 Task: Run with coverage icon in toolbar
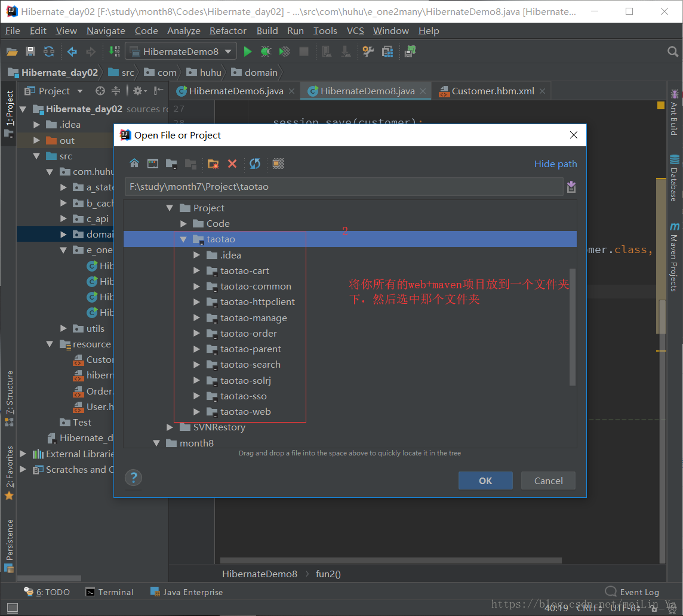pos(284,51)
